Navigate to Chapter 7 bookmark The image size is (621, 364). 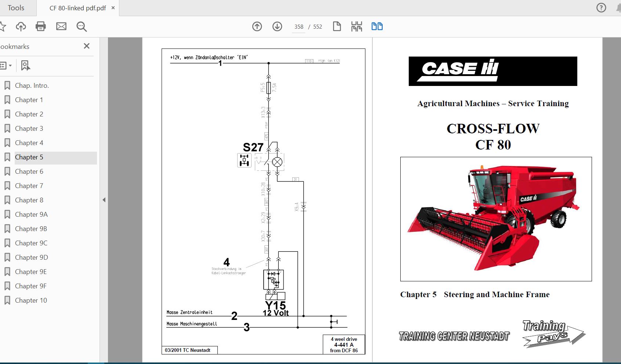29,186
